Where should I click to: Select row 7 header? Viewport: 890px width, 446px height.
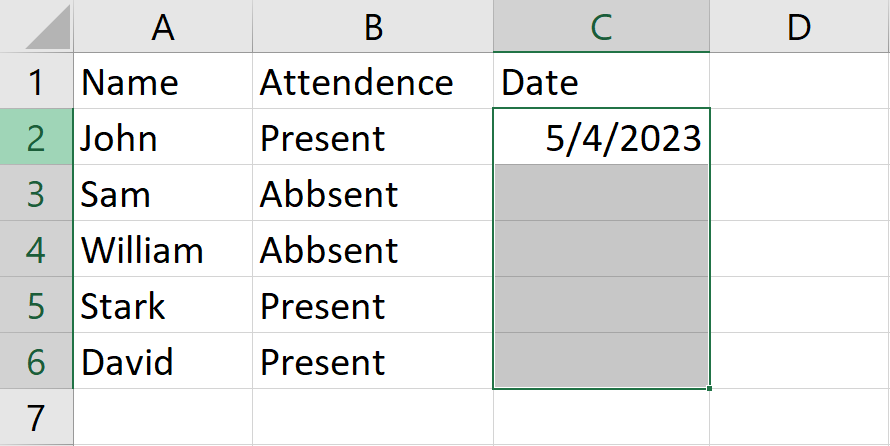36,417
